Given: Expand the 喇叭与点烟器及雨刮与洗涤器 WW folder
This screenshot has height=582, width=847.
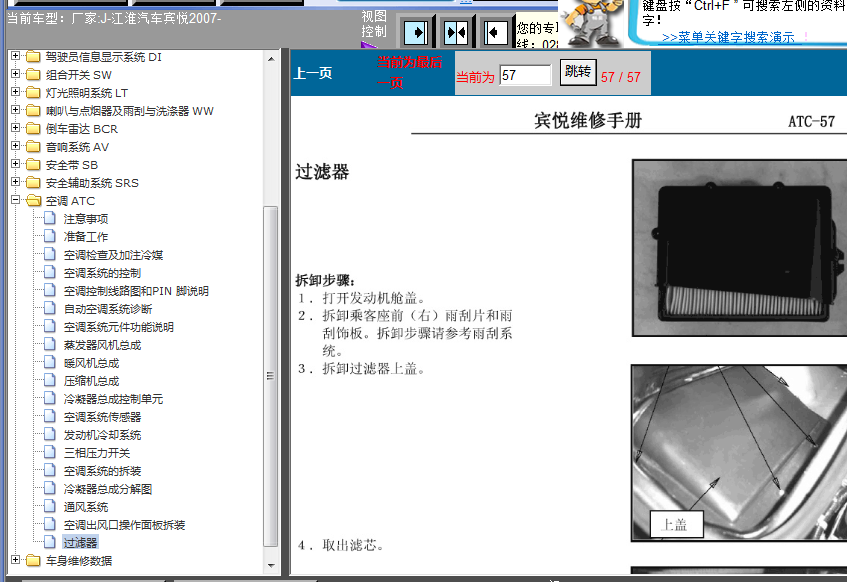Looking at the screenshot, I should click(15, 110).
